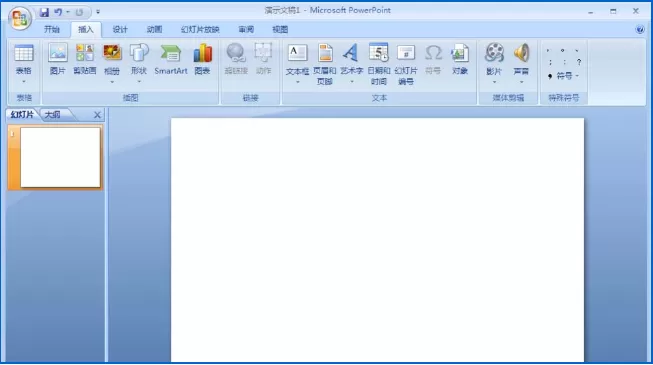The image size is (653, 365).
Task: Select the 插入 ribbon tab
Action: click(x=86, y=30)
